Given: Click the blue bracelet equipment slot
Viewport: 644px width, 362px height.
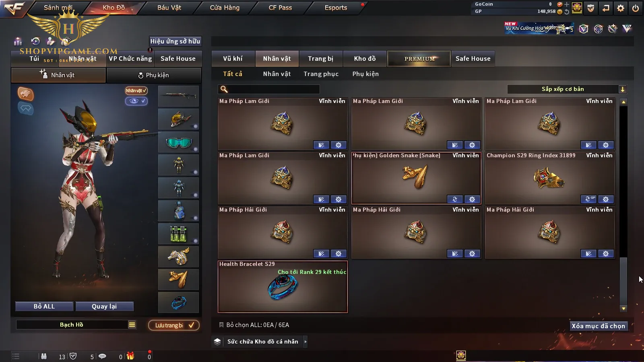Looking at the screenshot, I should point(179,302).
